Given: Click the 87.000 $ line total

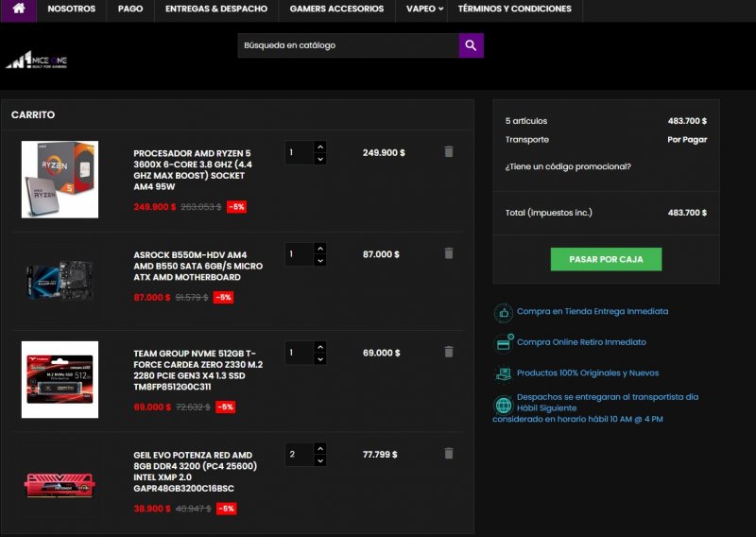Looking at the screenshot, I should point(381,254).
